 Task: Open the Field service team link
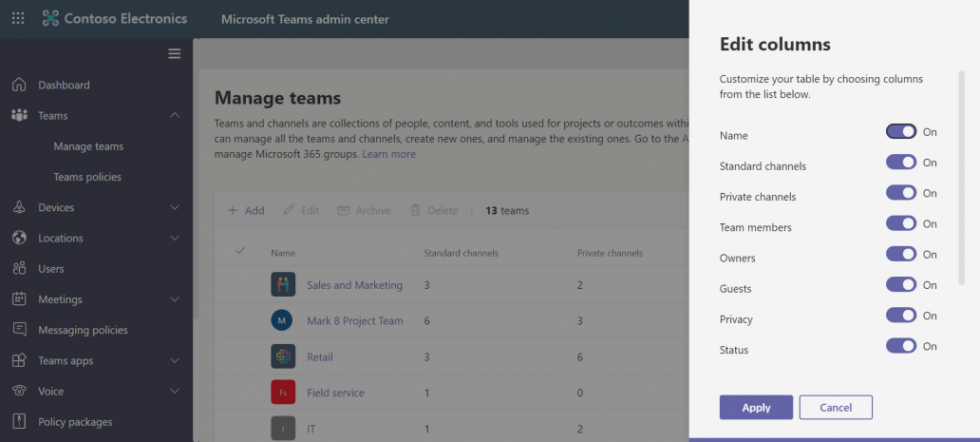point(335,393)
